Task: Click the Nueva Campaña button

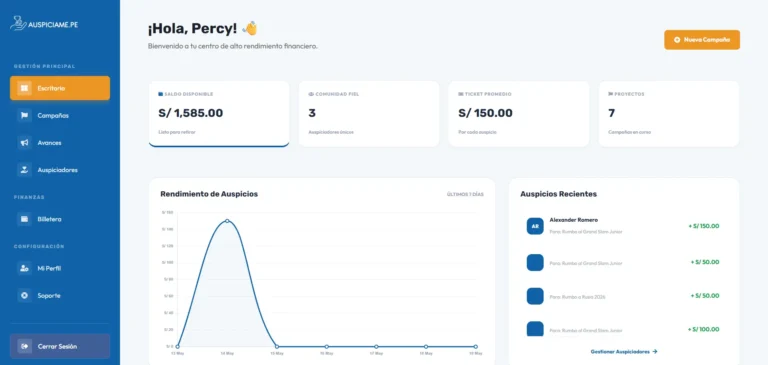Action: coord(702,40)
